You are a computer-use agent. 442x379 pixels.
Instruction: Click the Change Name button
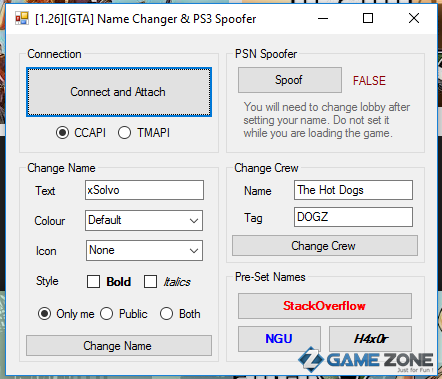119,346
